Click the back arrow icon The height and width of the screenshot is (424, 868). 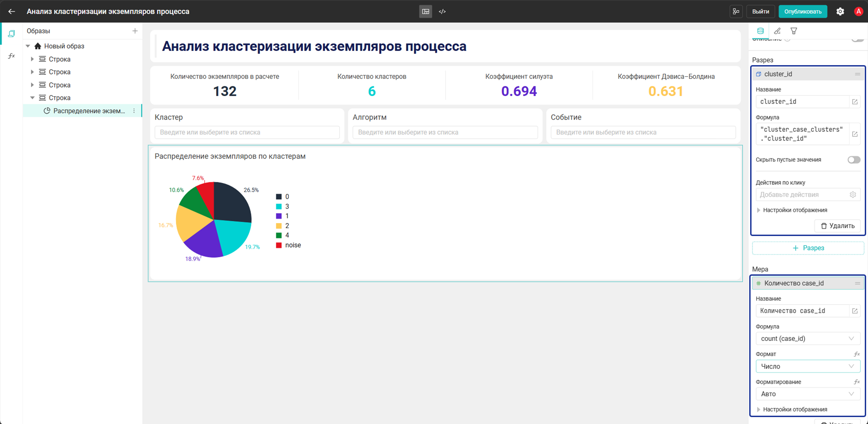(12, 12)
